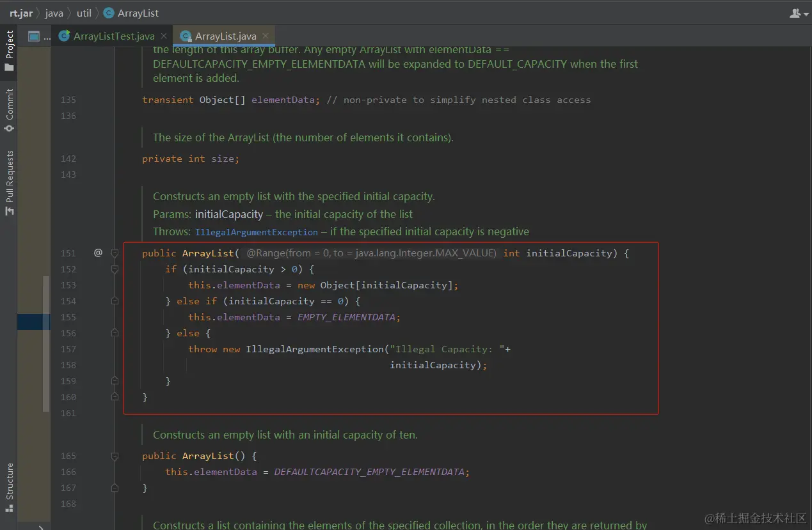Toggle the fold marker at line 156

coord(115,333)
